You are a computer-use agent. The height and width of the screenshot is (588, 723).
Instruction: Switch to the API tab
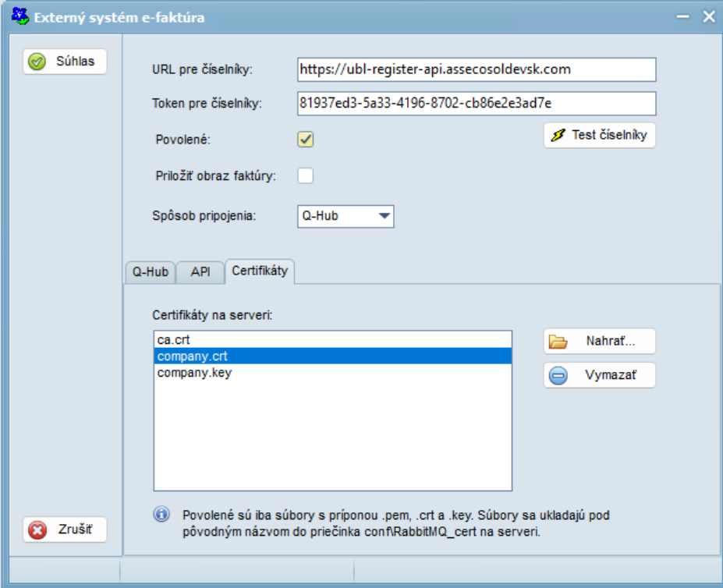click(x=200, y=271)
